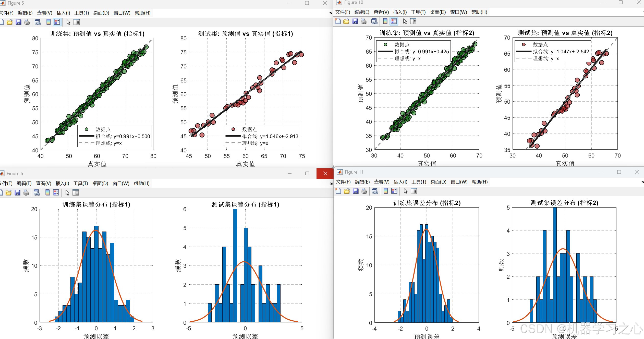Click Open File icon in Figure 10
Image resolution: width=644 pixels, height=339 pixels.
pos(346,21)
